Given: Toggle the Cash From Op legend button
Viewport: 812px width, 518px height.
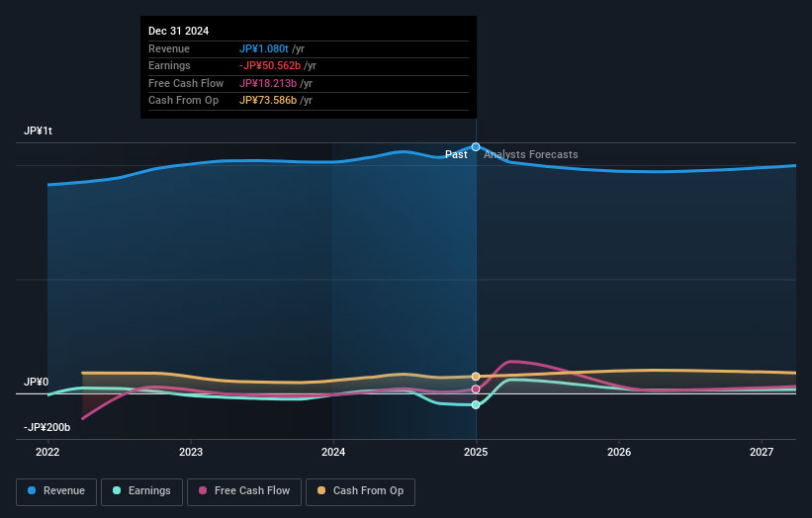Looking at the screenshot, I should click(360, 491).
